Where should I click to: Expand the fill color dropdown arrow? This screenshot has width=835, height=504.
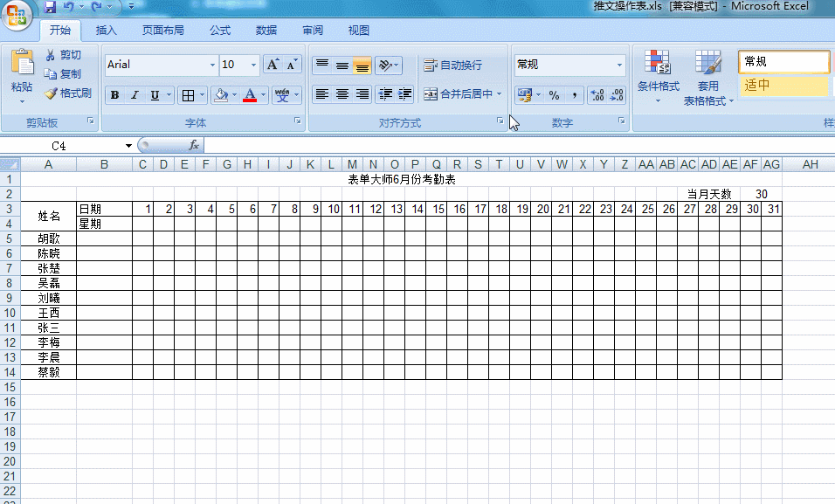point(234,95)
